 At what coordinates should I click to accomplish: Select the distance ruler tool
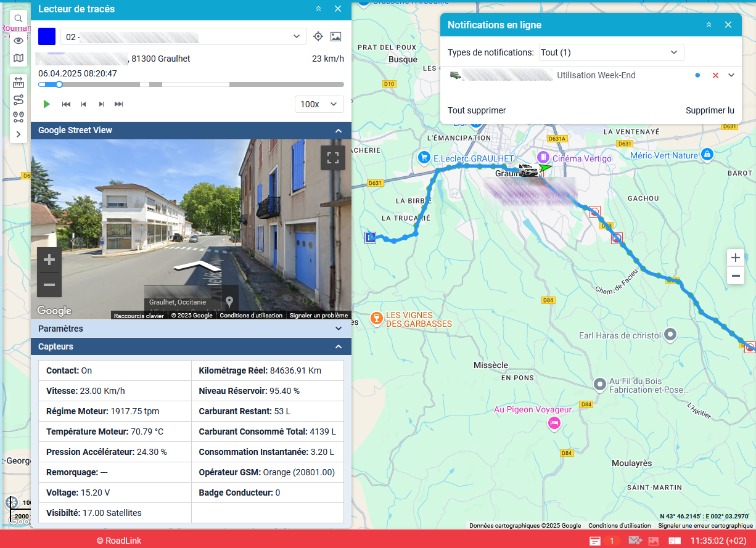click(18, 83)
